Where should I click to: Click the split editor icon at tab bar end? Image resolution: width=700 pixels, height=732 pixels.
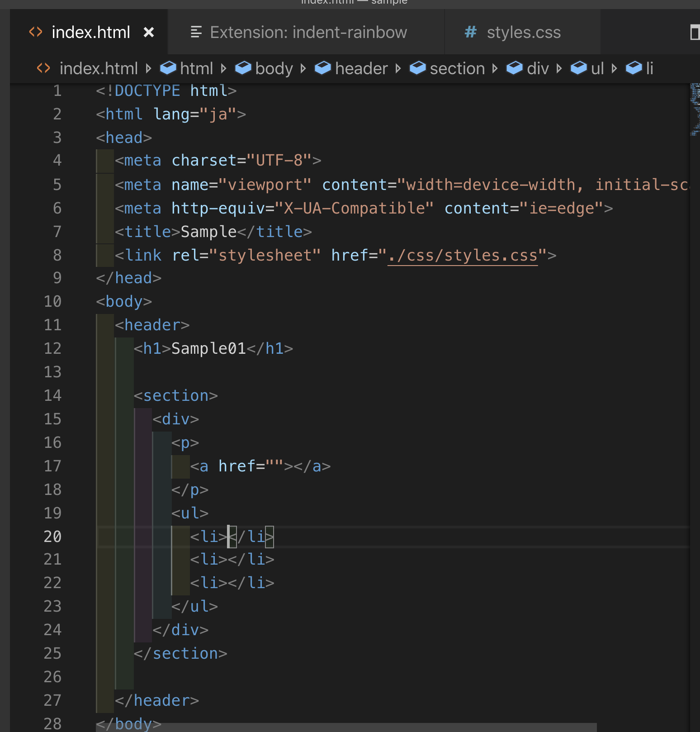pos(695,33)
